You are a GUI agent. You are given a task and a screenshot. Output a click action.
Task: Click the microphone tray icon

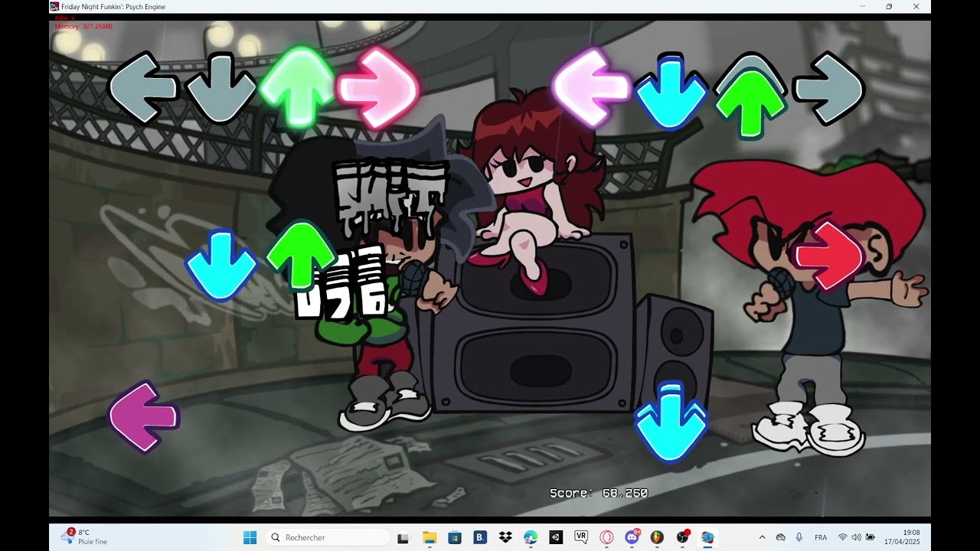(x=799, y=537)
